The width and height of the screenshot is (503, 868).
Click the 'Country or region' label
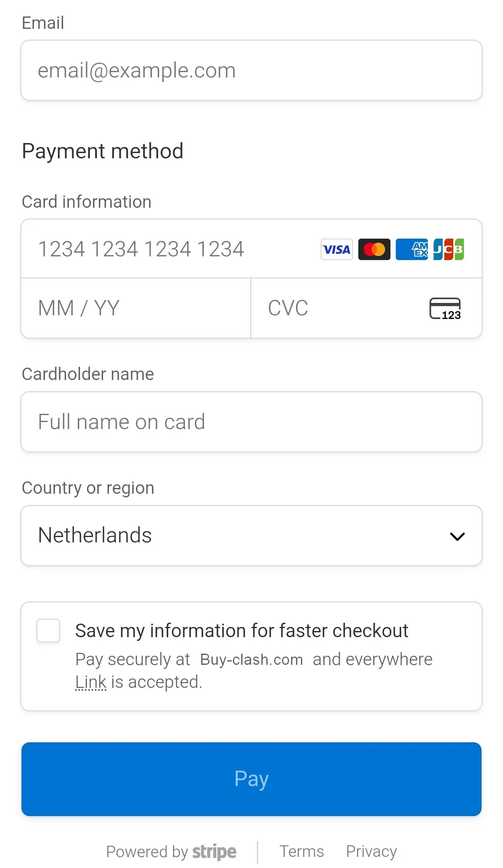click(x=88, y=488)
